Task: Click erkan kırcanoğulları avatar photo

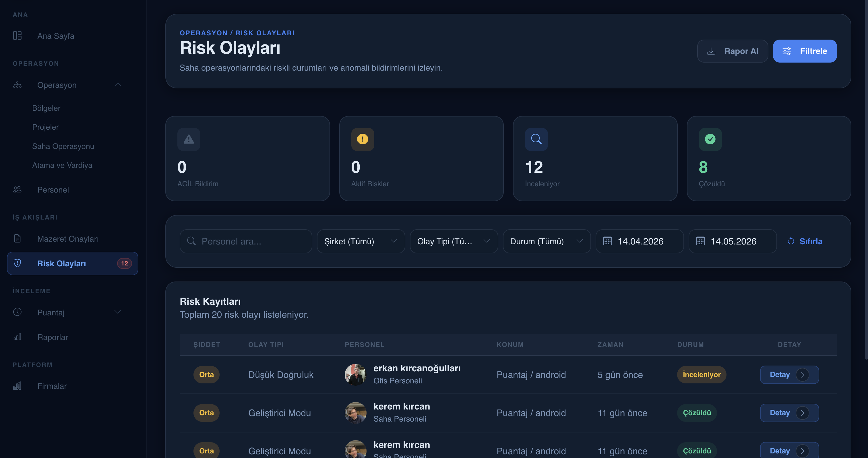Action: tap(355, 374)
